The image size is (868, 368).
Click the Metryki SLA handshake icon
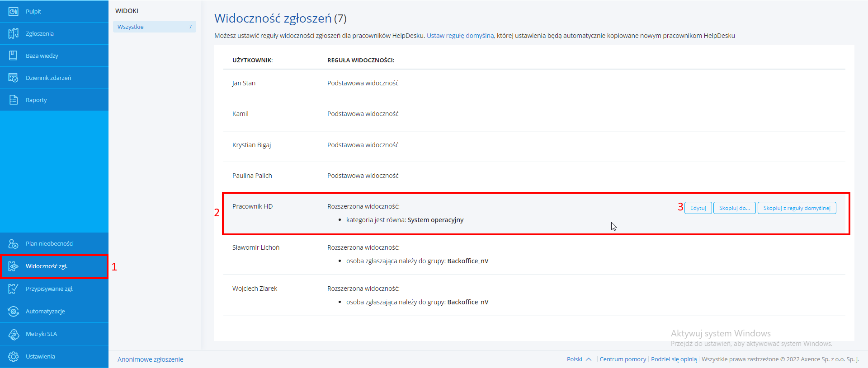[14, 334]
